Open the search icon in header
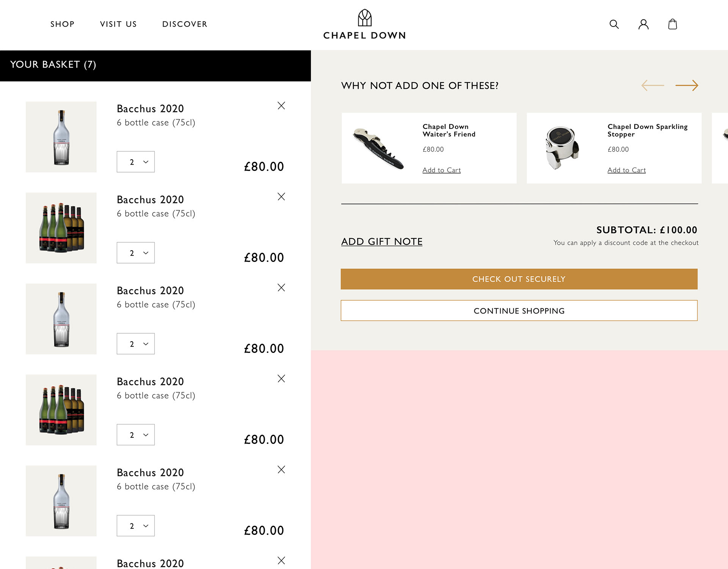The width and height of the screenshot is (728, 569). (614, 24)
